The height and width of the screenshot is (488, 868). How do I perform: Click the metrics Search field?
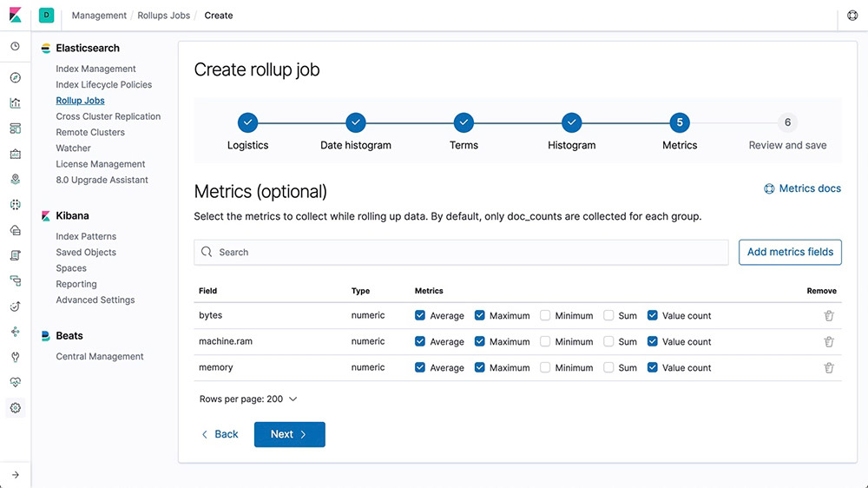461,253
